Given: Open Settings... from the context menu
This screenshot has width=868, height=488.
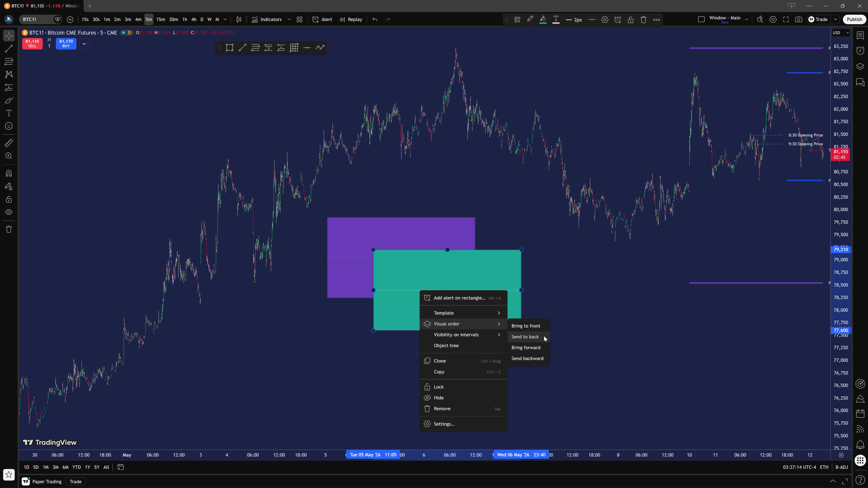Looking at the screenshot, I should pyautogui.click(x=463, y=424).
